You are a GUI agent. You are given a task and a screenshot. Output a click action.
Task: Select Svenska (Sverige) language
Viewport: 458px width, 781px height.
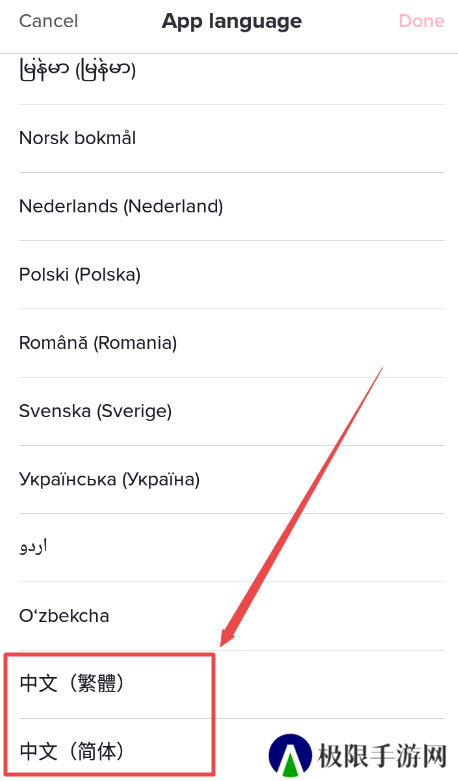[x=231, y=411]
